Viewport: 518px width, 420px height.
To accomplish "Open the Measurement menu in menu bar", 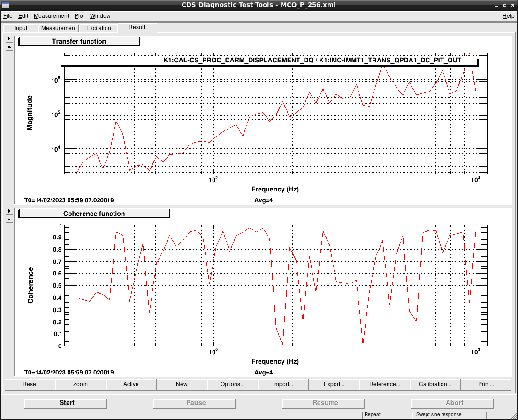I will click(51, 16).
